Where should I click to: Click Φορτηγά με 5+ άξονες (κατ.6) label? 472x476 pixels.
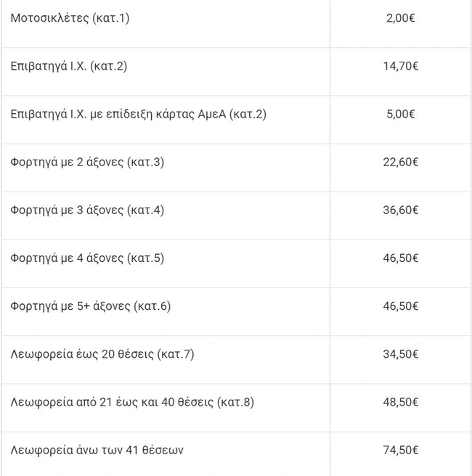(91, 305)
